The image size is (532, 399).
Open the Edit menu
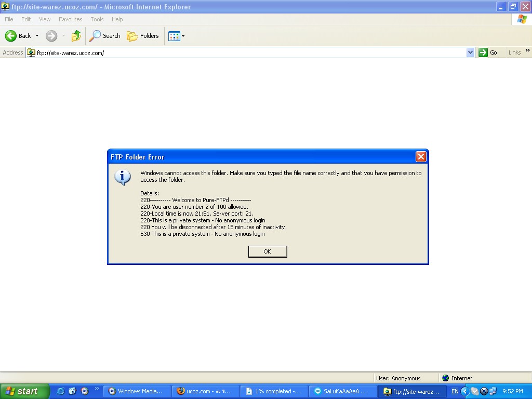point(26,19)
